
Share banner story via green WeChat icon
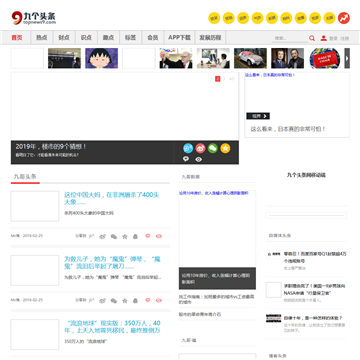coord(213,148)
